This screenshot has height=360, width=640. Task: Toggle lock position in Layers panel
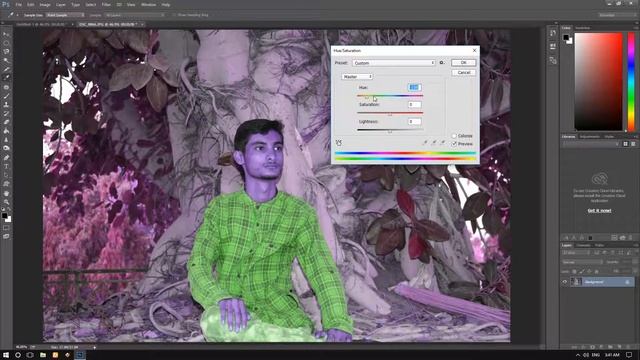point(589,271)
